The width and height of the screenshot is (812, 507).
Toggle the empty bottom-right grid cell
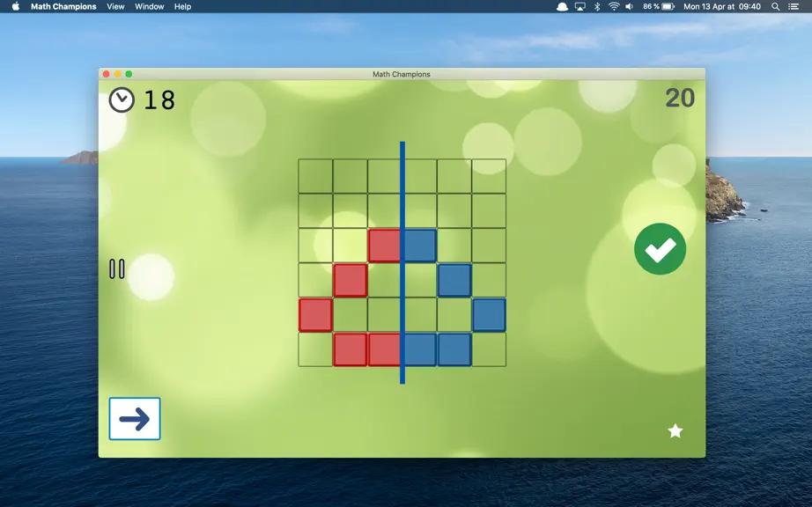(489, 349)
